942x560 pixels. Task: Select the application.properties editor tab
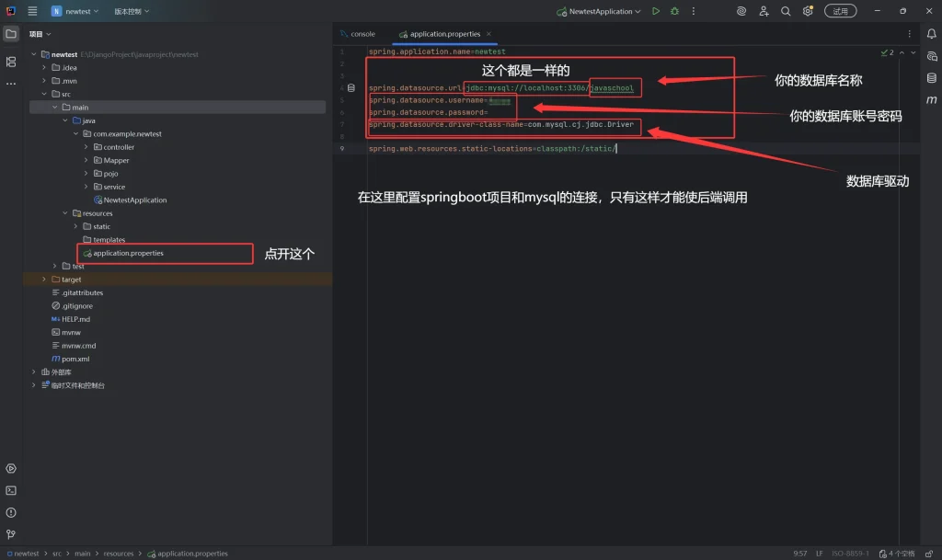444,34
